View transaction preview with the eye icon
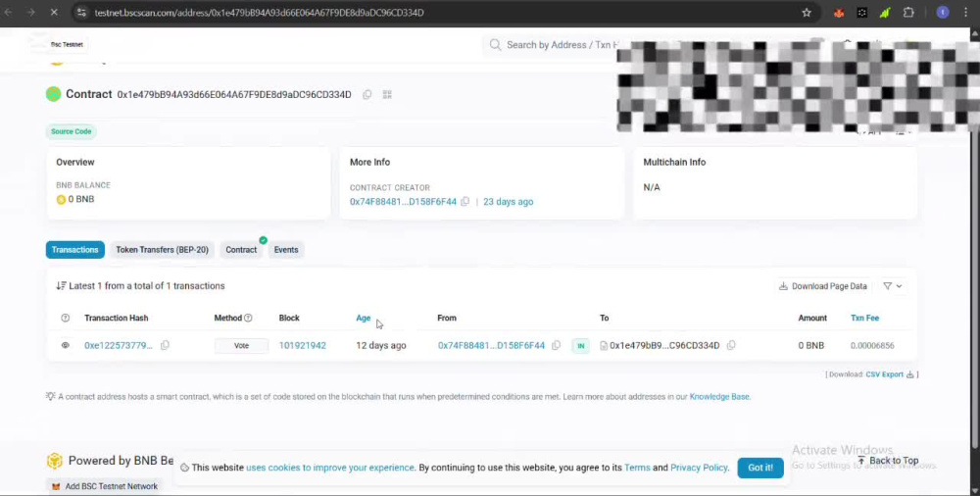980x496 pixels. tap(65, 345)
